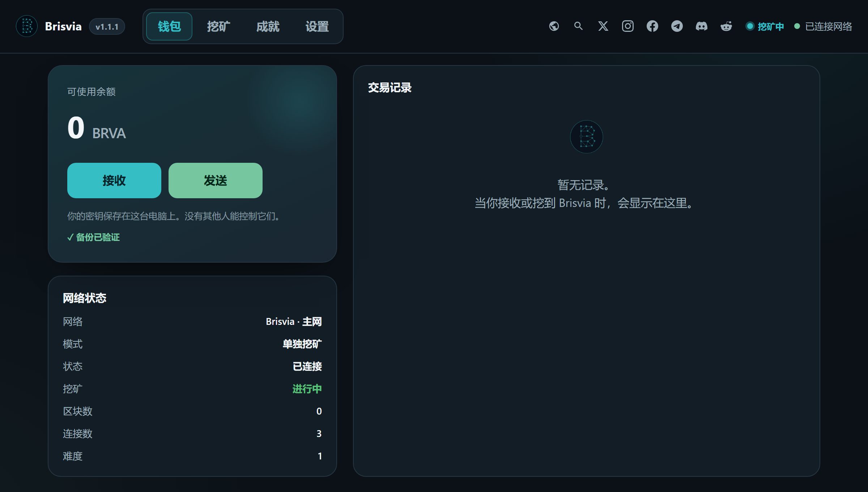
Task: Open the X (Twitter) social link
Action: [x=603, y=26]
